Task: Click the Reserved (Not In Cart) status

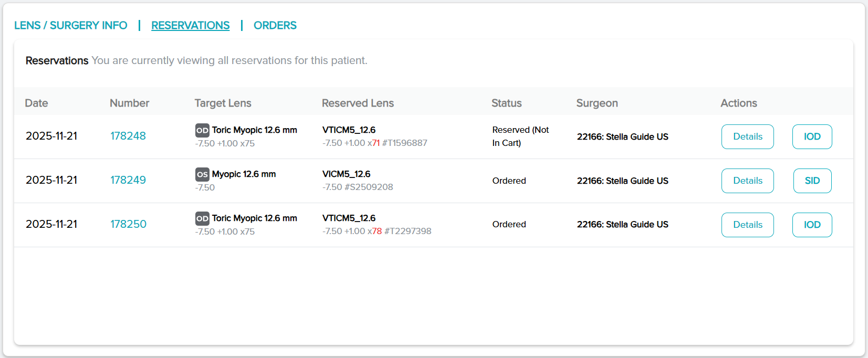Action: [520, 136]
